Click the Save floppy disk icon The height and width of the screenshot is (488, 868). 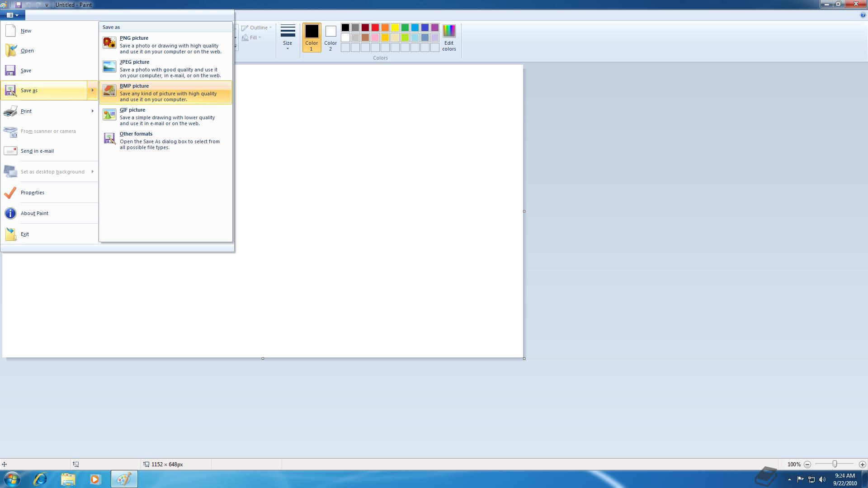click(x=10, y=70)
